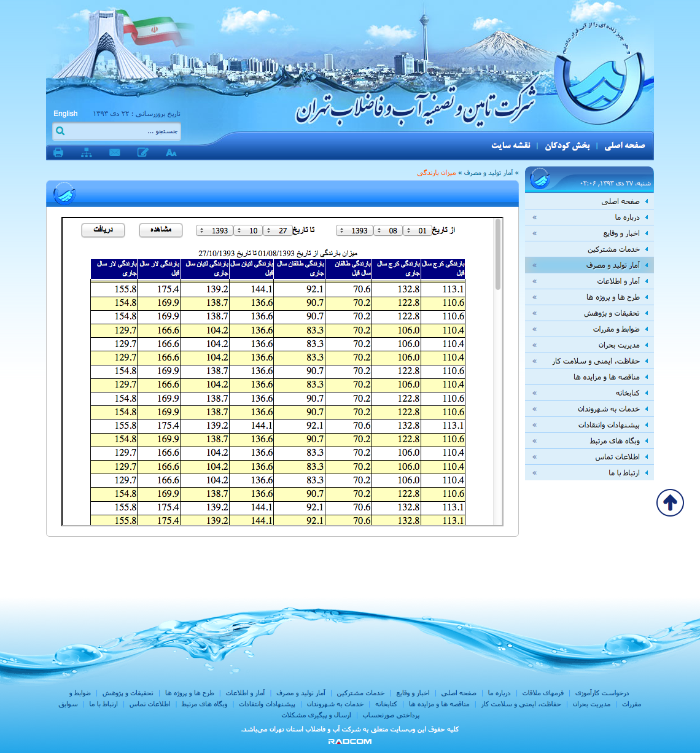Click the water logo on sidebar header
The height and width of the screenshot is (753, 700).
[x=540, y=178]
